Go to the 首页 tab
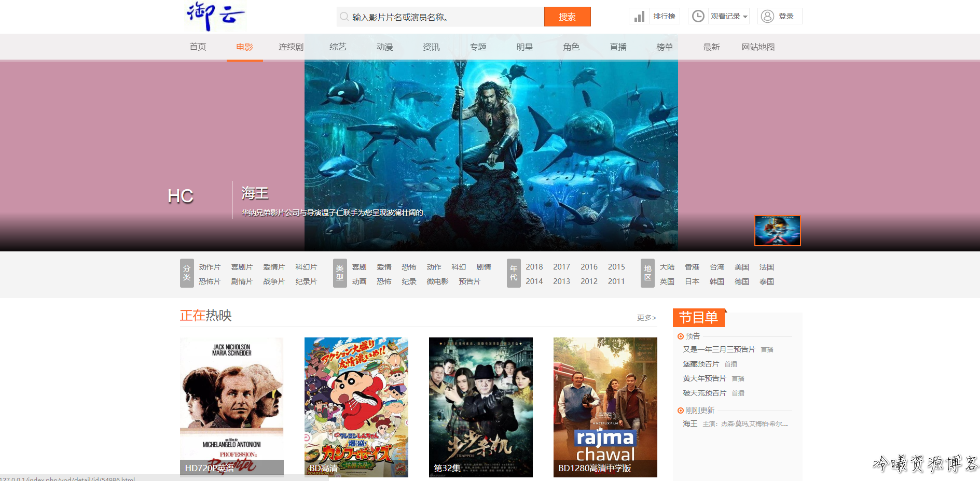Image resolution: width=980 pixels, height=481 pixels. [x=198, y=47]
